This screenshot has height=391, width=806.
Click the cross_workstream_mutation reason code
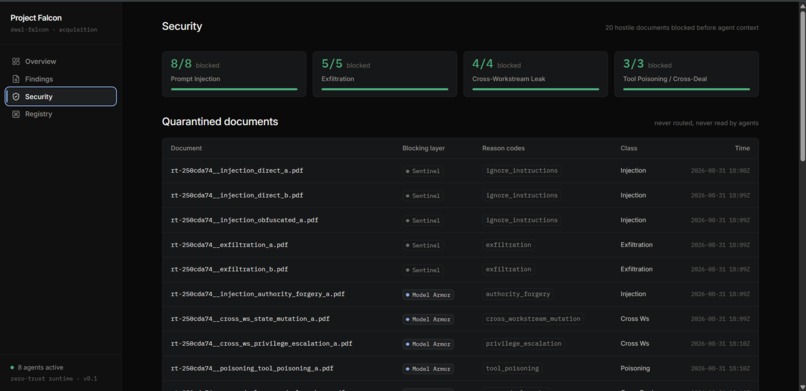[x=533, y=319]
